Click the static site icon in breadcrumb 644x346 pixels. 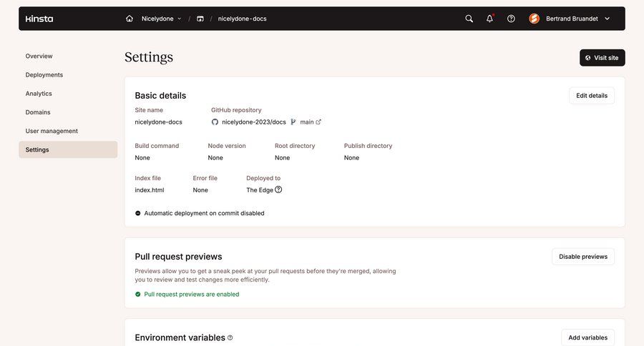pos(200,19)
